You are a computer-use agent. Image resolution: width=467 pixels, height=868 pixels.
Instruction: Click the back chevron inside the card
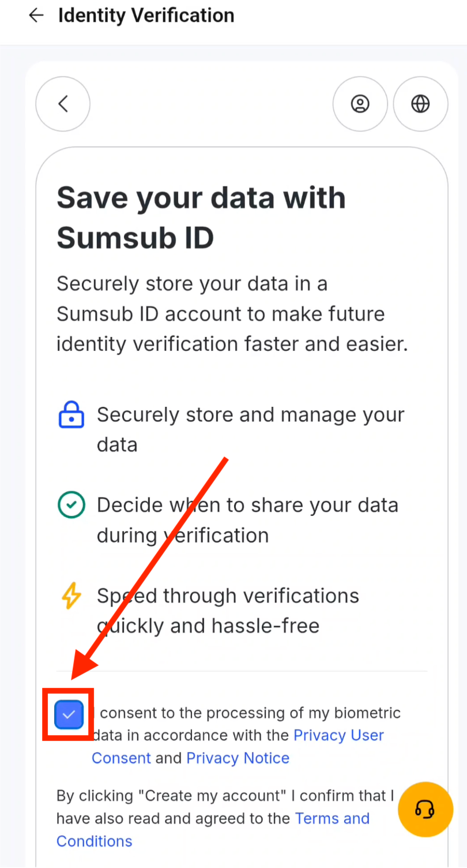click(62, 104)
